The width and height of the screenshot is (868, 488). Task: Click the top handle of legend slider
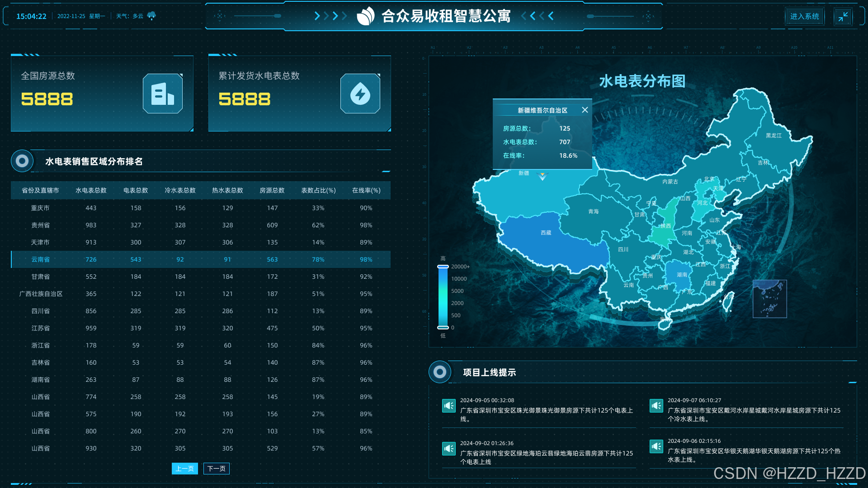tap(443, 267)
